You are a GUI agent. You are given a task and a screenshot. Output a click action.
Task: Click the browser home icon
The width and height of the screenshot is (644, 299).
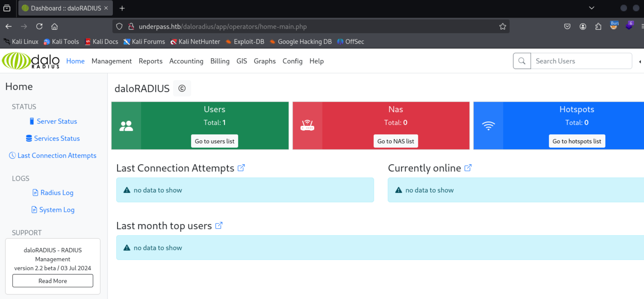coord(54,26)
